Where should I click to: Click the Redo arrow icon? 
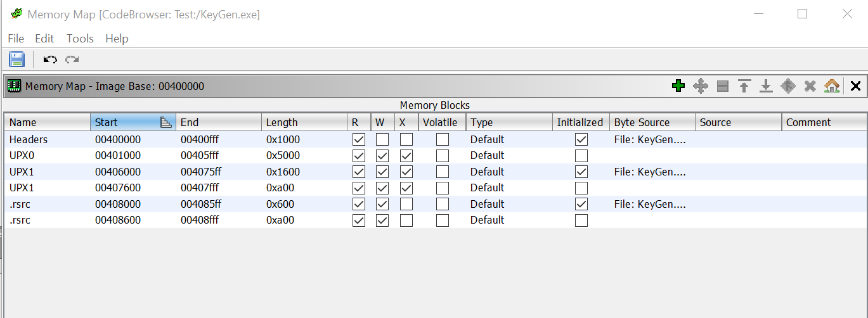click(x=72, y=60)
